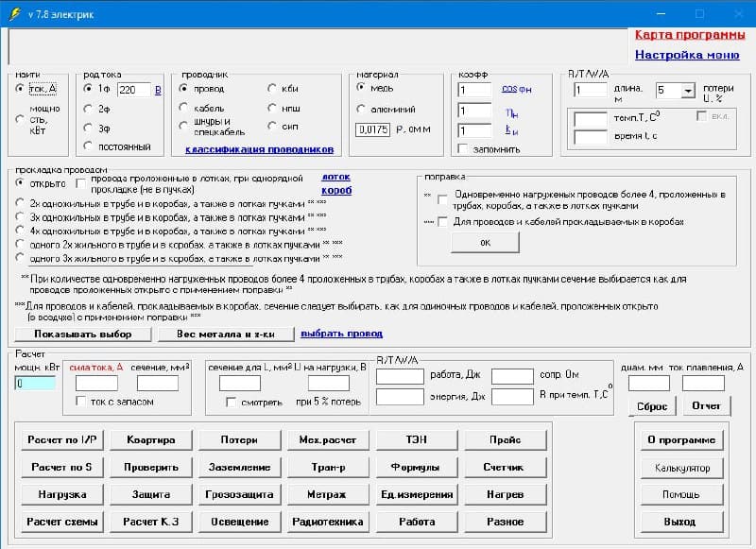756x549 pixels.
Task: Select 'кабель' conductor type
Action: point(183,108)
